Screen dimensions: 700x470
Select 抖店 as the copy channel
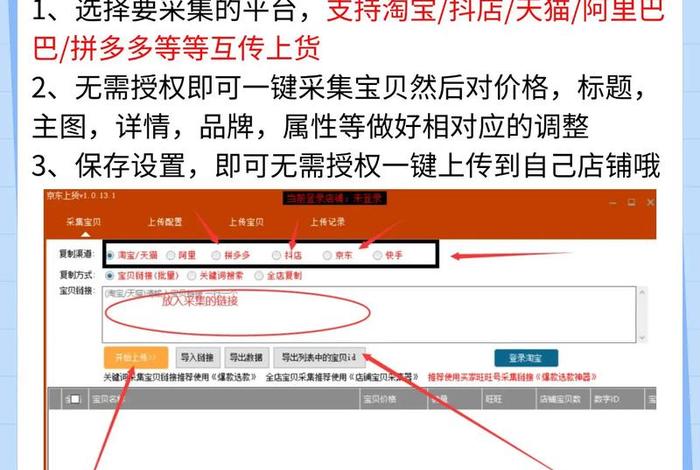click(x=276, y=255)
